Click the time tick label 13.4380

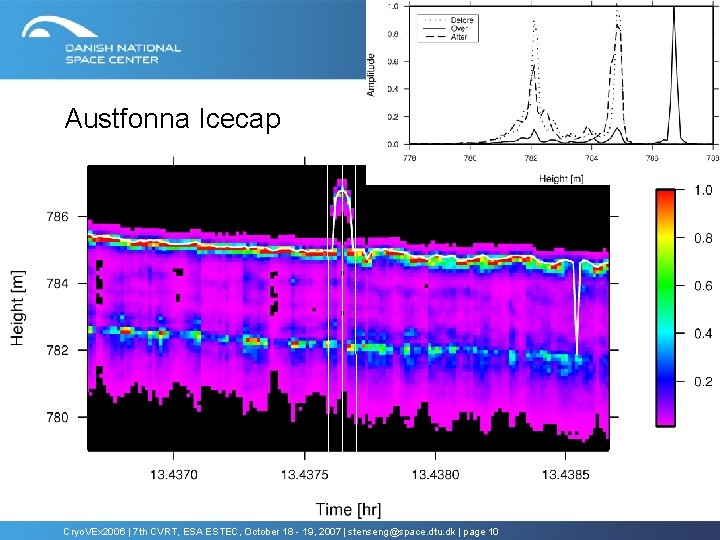coord(435,474)
